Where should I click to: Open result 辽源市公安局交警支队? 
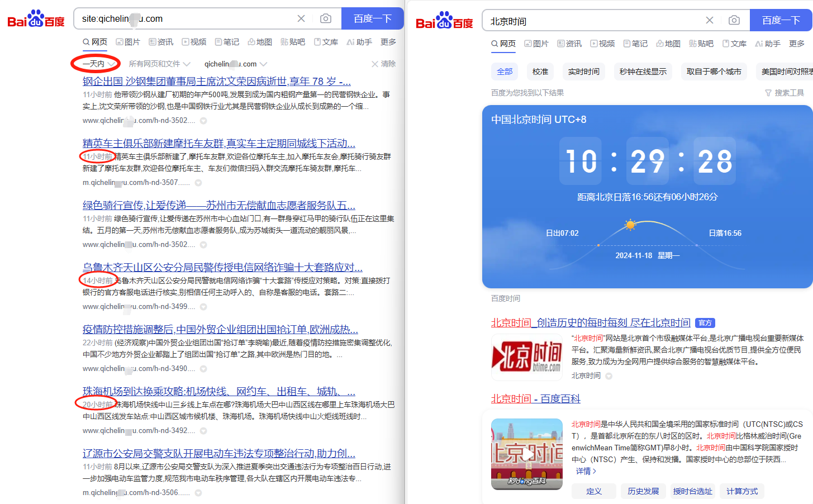(x=219, y=454)
